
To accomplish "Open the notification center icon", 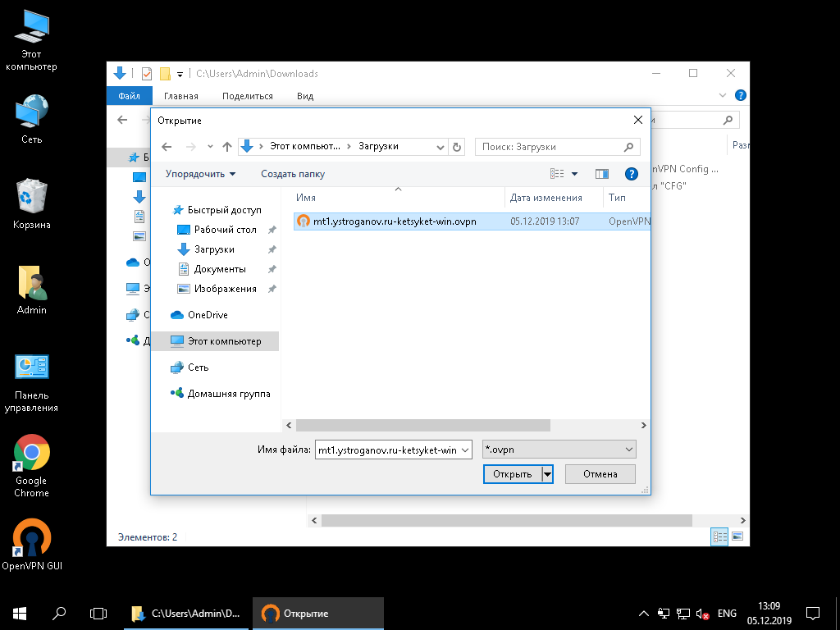I will click(813, 614).
